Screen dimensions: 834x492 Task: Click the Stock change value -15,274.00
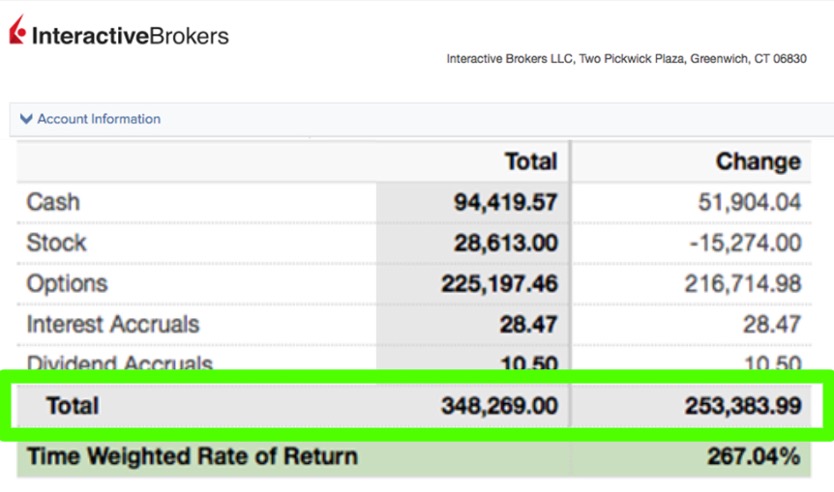(743, 244)
